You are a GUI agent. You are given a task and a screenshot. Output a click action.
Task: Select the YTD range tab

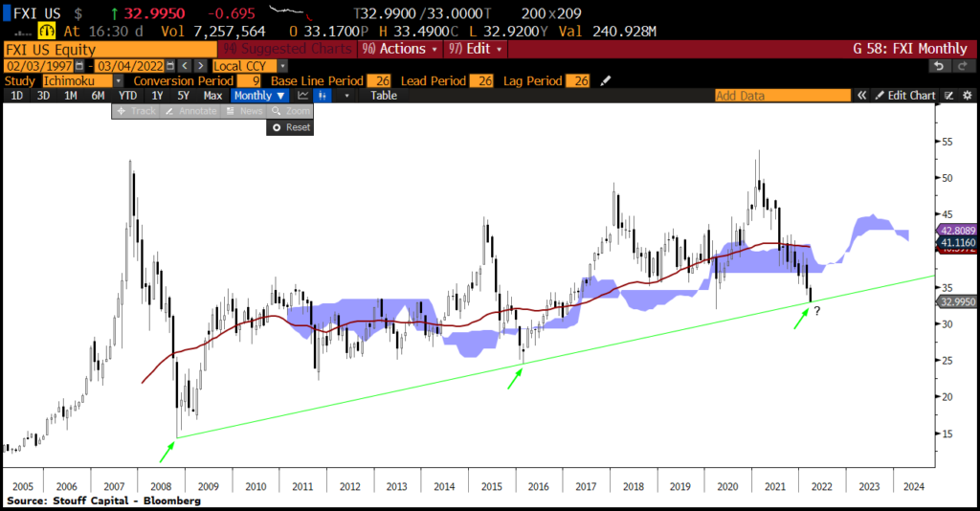coord(128,96)
